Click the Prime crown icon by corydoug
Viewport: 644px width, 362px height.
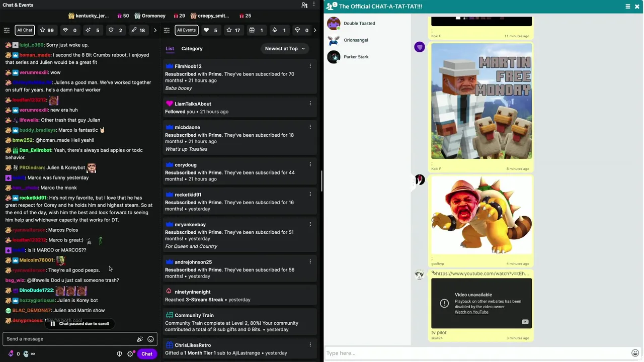pyautogui.click(x=169, y=165)
